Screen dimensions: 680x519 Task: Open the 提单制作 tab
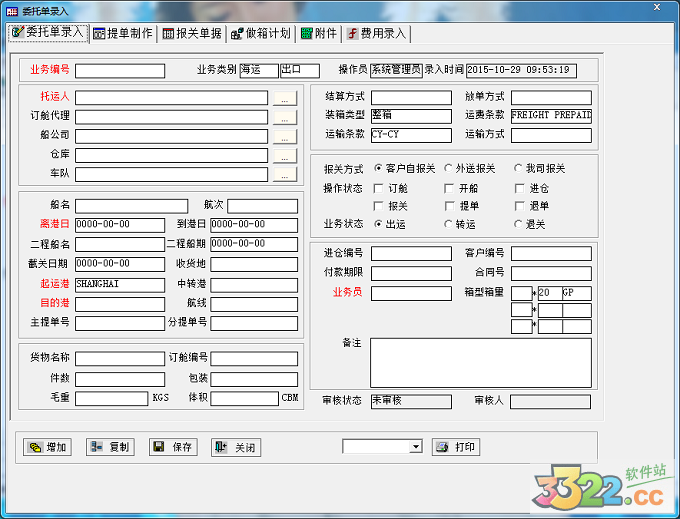pos(123,33)
